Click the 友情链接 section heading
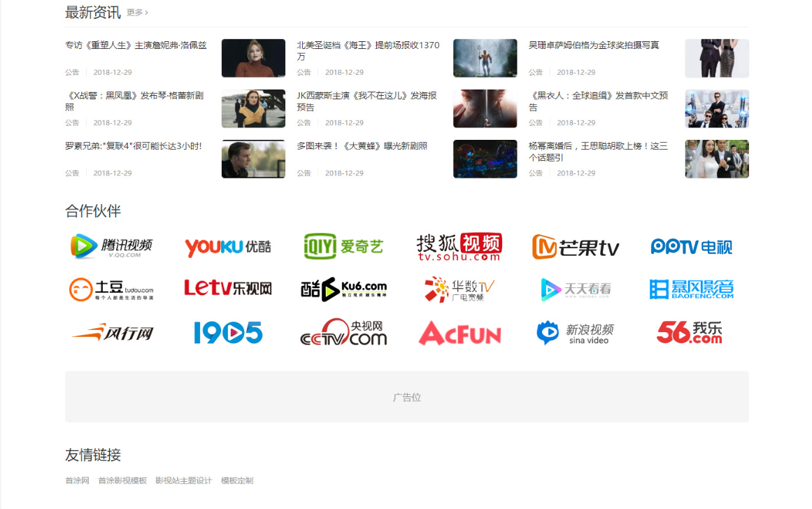 point(93,455)
